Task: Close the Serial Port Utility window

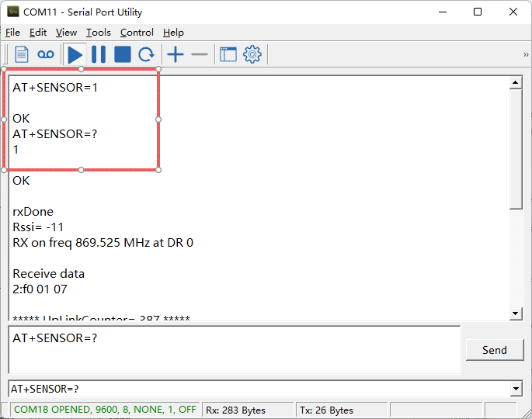Action: point(513,12)
